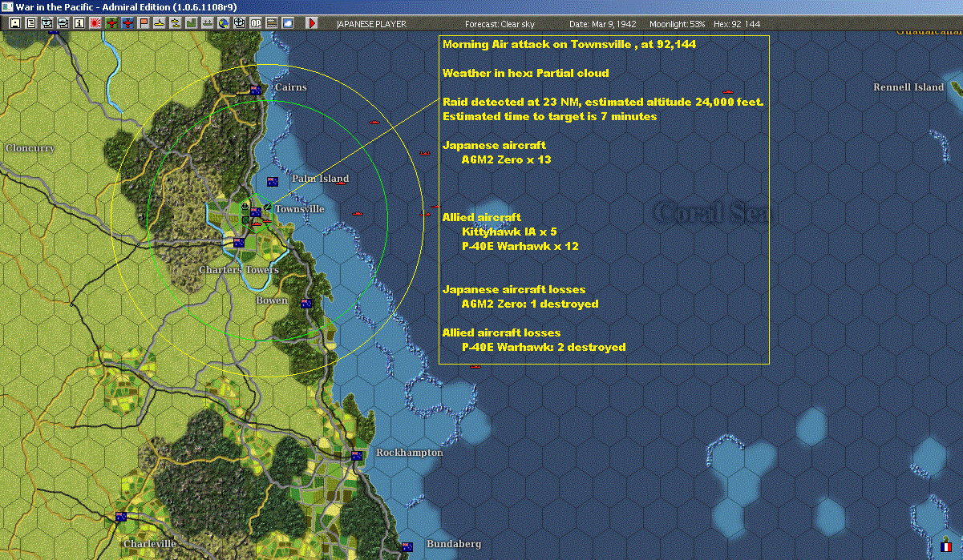
Task: Click the globe toolbar icon
Action: pyautogui.click(x=223, y=23)
